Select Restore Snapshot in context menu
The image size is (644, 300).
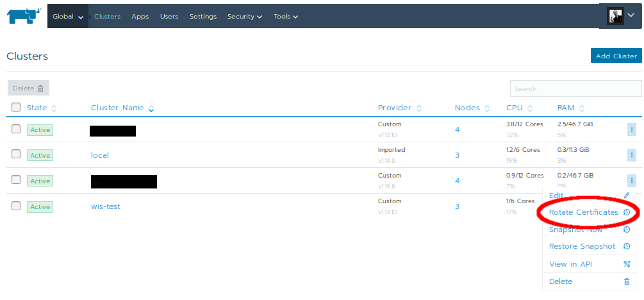pyautogui.click(x=582, y=246)
